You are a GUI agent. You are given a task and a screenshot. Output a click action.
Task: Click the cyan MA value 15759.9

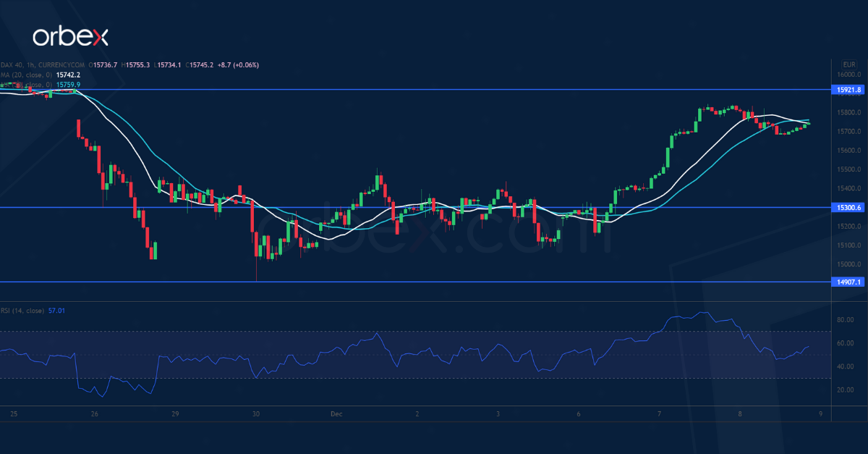click(69, 84)
